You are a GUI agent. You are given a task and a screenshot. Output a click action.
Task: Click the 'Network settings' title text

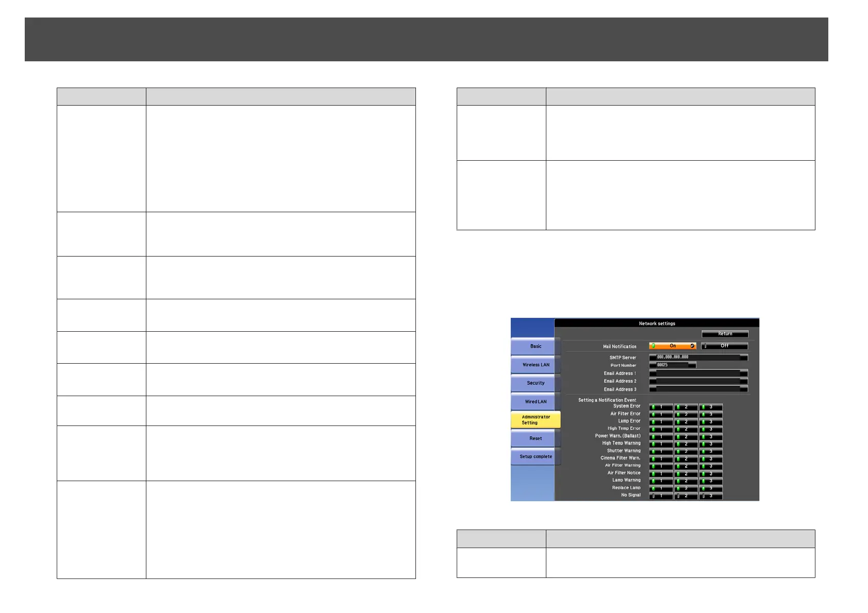tap(657, 323)
